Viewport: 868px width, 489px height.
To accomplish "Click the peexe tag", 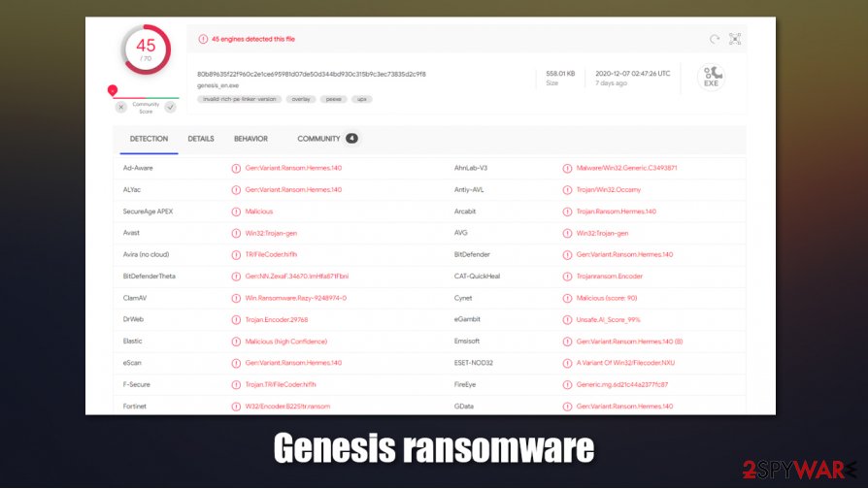I will pyautogui.click(x=333, y=99).
